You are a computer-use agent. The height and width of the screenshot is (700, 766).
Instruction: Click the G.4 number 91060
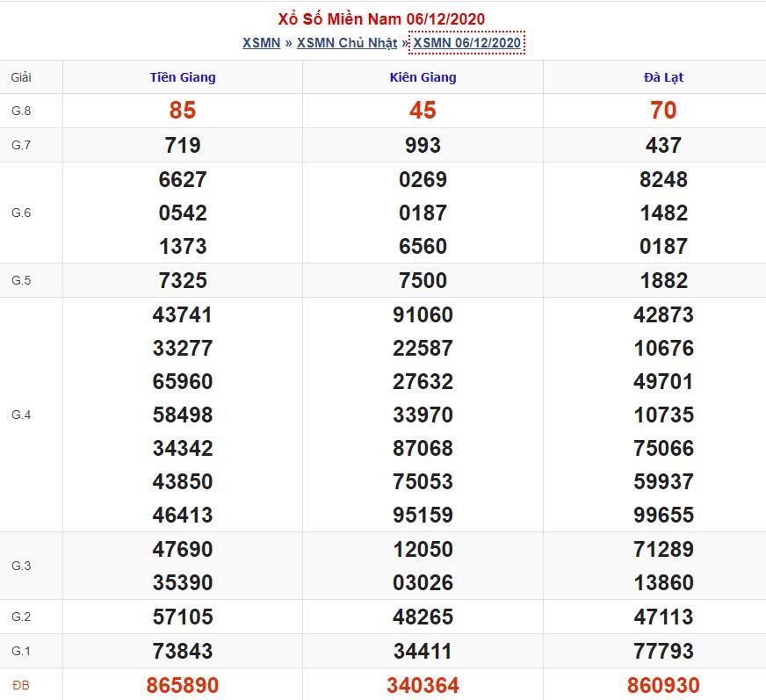click(423, 314)
